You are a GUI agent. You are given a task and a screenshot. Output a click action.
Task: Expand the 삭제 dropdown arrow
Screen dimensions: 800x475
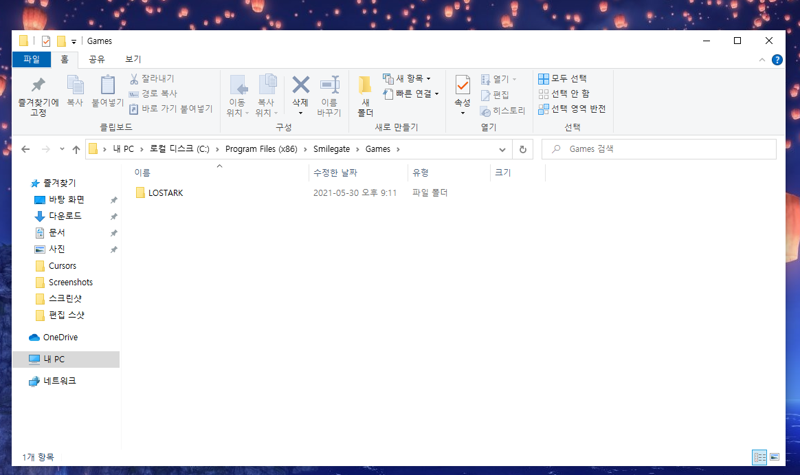[301, 113]
